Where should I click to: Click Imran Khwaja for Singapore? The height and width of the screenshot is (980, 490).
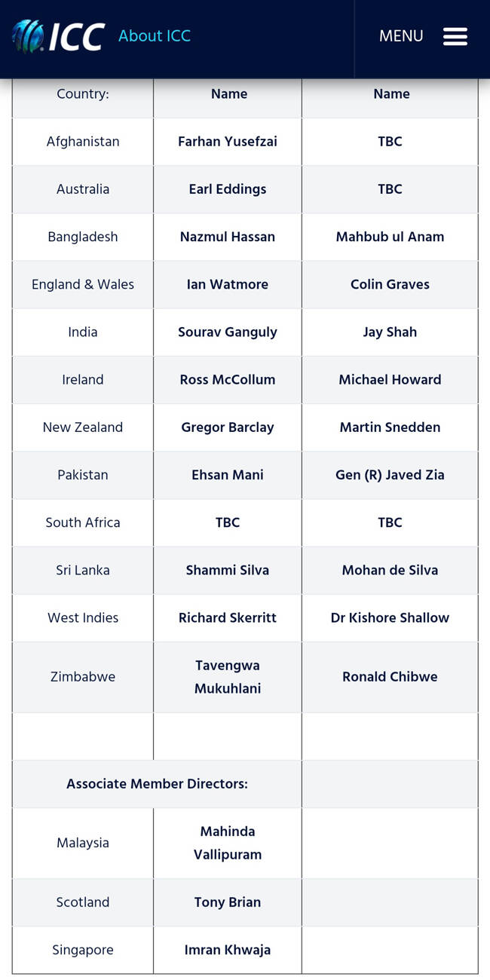pyautogui.click(x=228, y=950)
